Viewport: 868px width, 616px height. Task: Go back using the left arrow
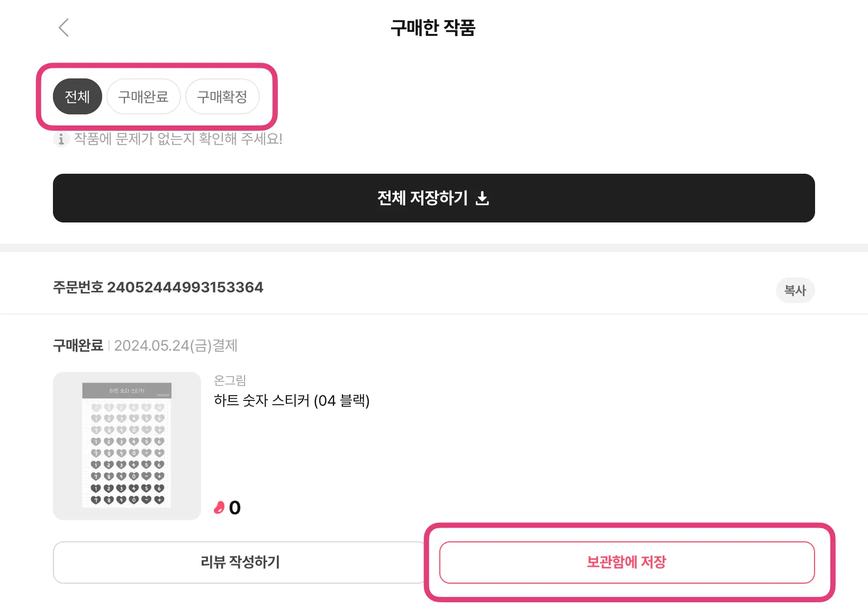(x=64, y=28)
